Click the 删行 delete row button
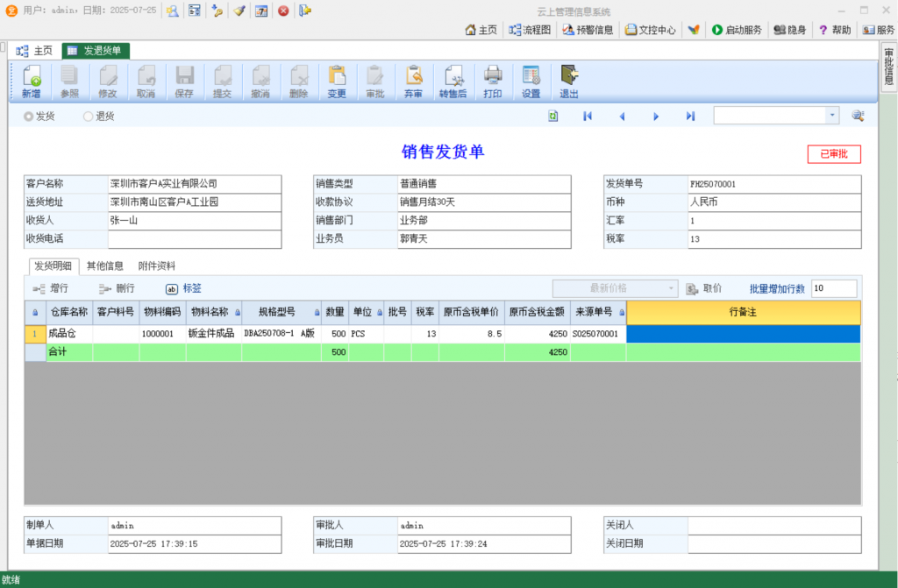Image resolution: width=898 pixels, height=588 pixels. point(117,288)
